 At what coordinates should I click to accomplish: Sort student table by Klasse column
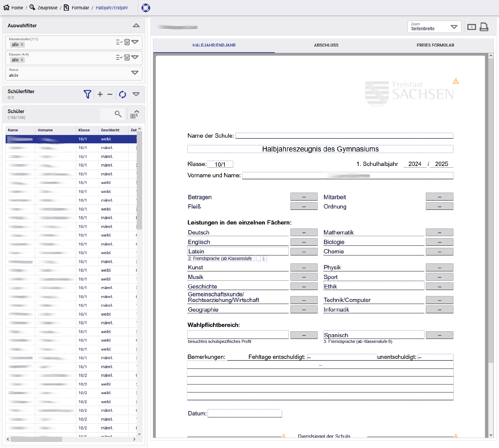pos(87,130)
